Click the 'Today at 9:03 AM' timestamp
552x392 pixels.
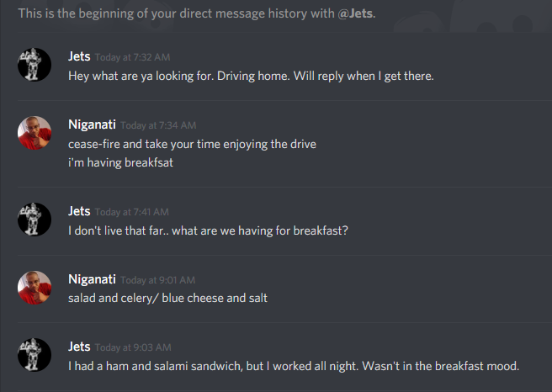point(132,347)
